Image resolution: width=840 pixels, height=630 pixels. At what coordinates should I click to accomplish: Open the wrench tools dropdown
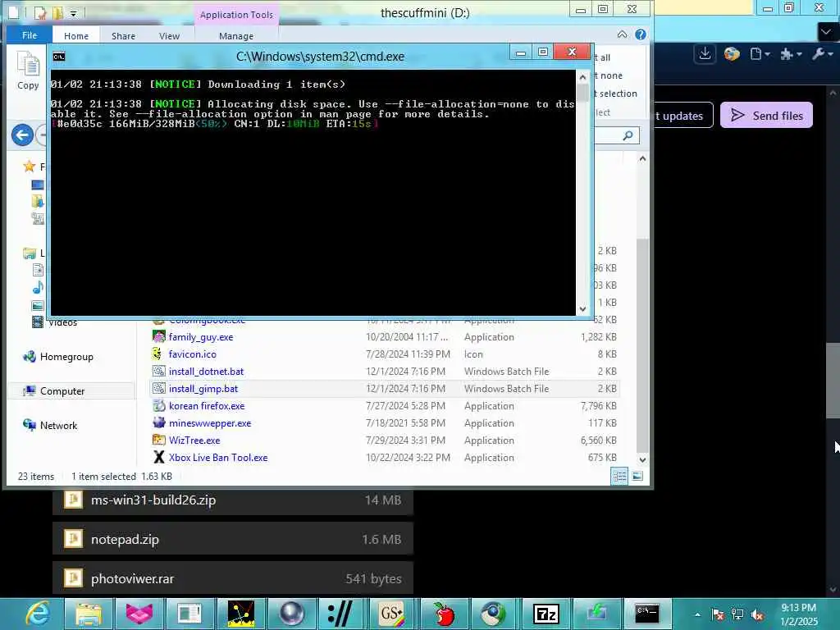[x=822, y=53]
